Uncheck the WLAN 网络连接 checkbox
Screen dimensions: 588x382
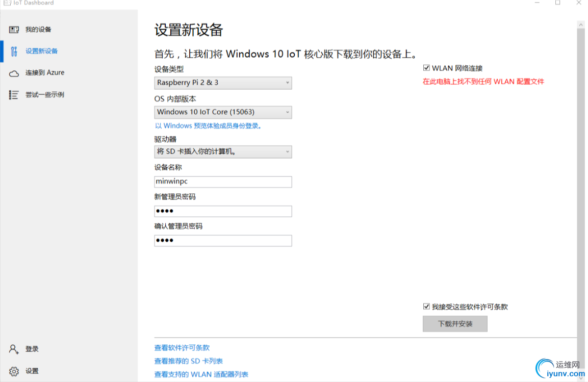tap(426, 68)
